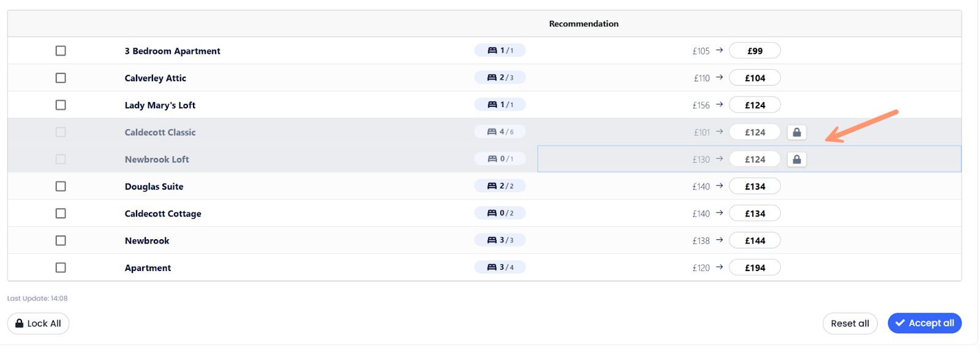Click the lock icon on Newbrook Loft row
Viewport: 980px width, 353px height.
point(796,159)
